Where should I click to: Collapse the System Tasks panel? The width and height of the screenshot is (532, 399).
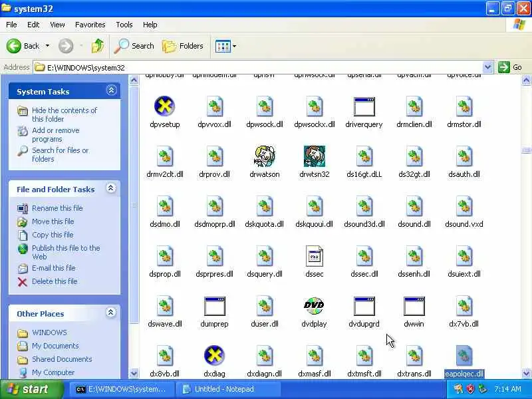(x=111, y=90)
